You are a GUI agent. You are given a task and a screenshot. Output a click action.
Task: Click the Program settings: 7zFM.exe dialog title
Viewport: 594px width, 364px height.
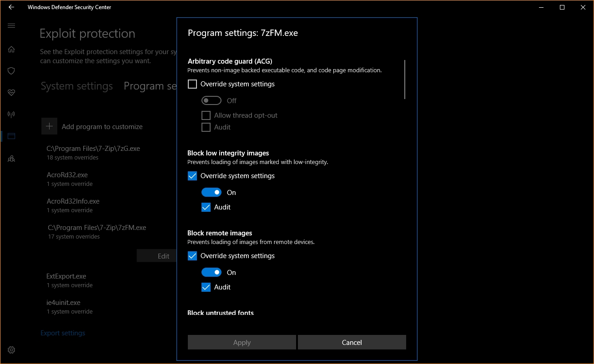243,33
